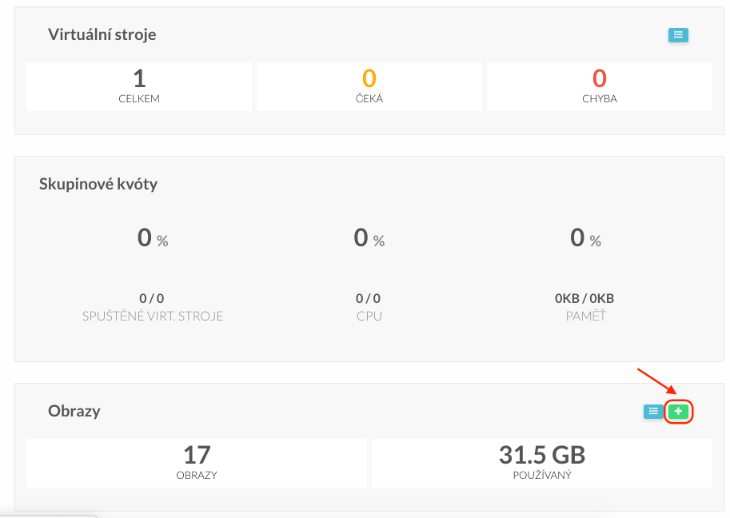Image resolution: width=730 pixels, height=518 pixels.
Task: Click the green plus icon in Obrazy
Action: [x=679, y=411]
